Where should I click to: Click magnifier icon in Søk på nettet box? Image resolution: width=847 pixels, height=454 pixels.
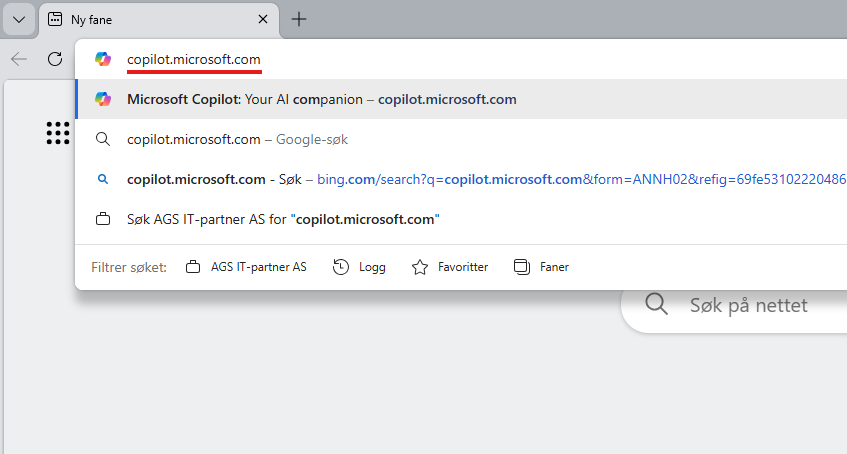[x=656, y=304]
